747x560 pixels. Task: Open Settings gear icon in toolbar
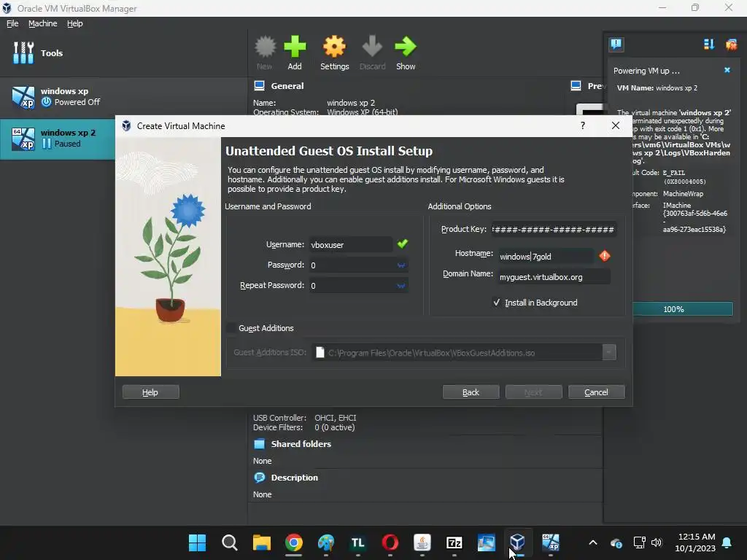334,52
